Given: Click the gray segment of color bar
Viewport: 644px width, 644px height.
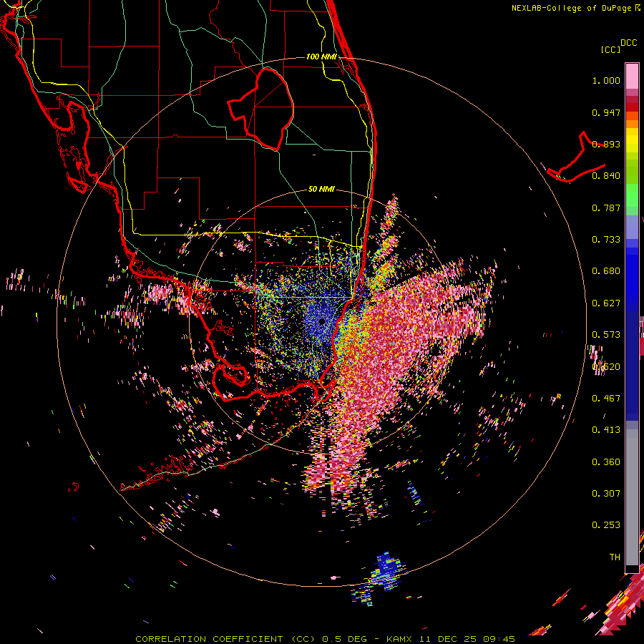Looking at the screenshot, I should tap(632, 497).
